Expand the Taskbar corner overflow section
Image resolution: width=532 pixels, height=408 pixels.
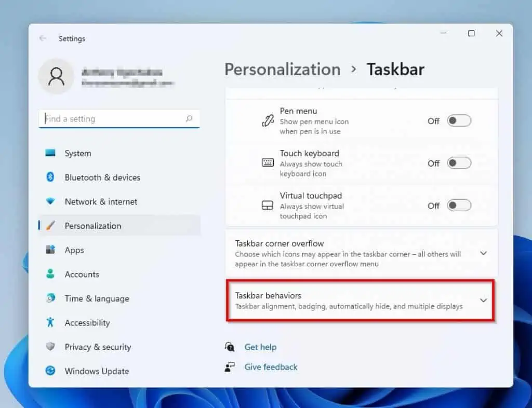click(483, 253)
